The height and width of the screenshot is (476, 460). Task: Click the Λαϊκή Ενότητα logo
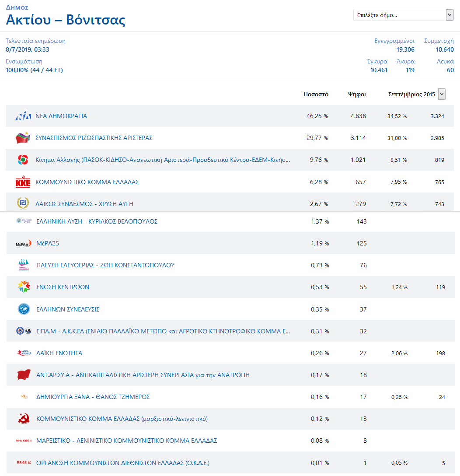point(24,353)
